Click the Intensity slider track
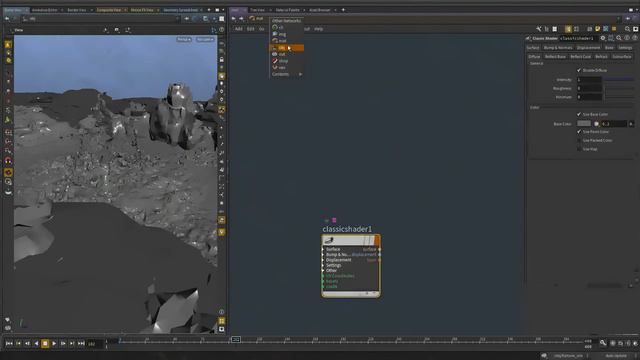640x360 pixels. click(x=619, y=80)
